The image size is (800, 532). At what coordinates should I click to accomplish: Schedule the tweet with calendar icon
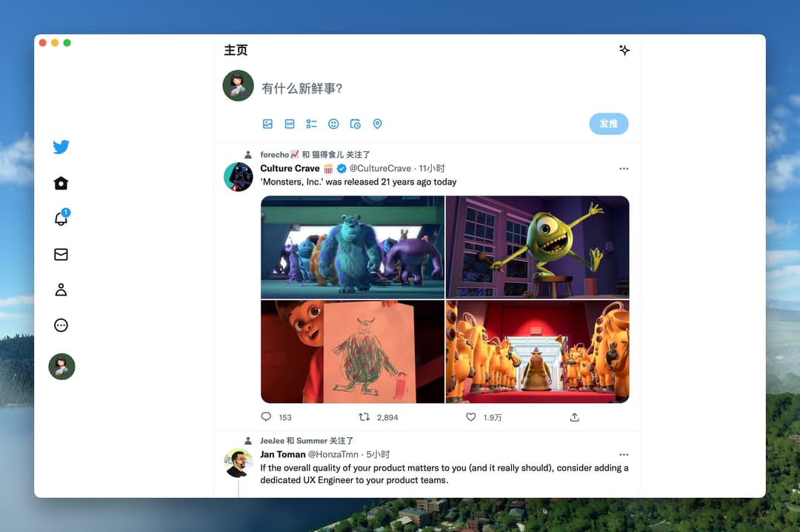coord(356,124)
